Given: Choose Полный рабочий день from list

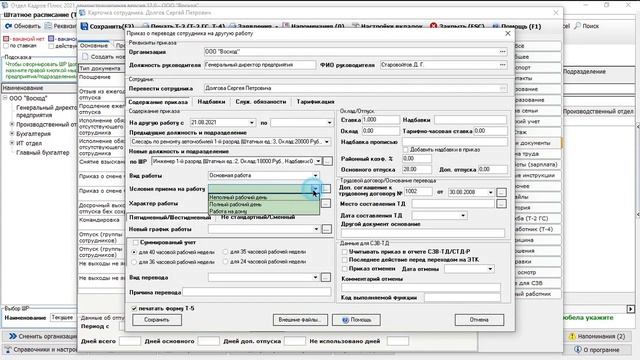Looking at the screenshot, I should (x=264, y=204).
